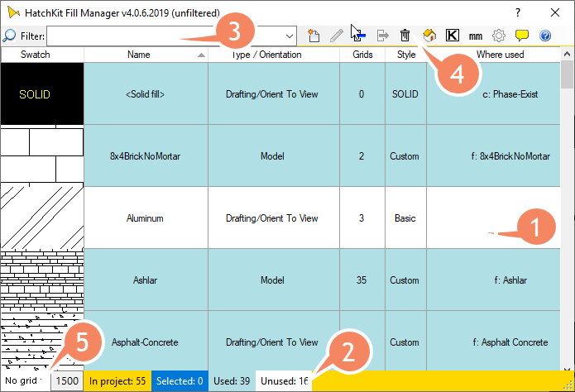Delete patterns with the trash can icon

(405, 36)
